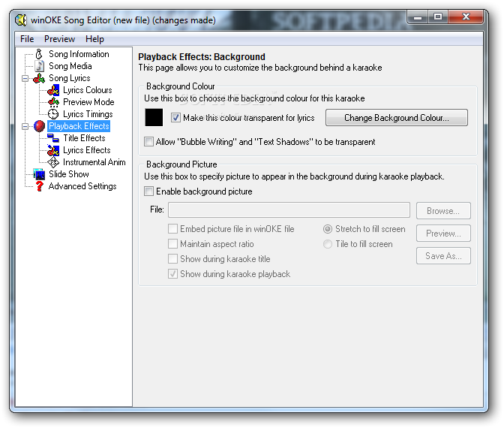Viewport: 504px width, 428px height.
Task: Check Show during karaoke title
Action: tap(172, 259)
